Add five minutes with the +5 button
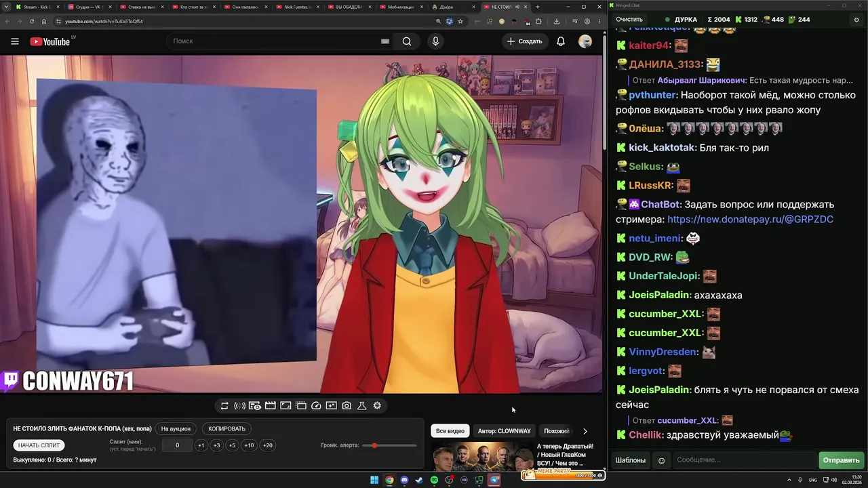The image size is (868, 488). click(232, 445)
